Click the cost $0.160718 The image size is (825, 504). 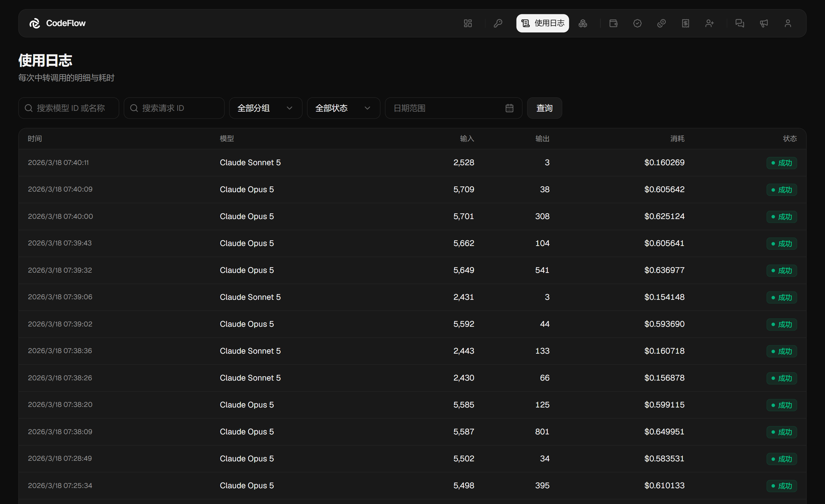[664, 351]
